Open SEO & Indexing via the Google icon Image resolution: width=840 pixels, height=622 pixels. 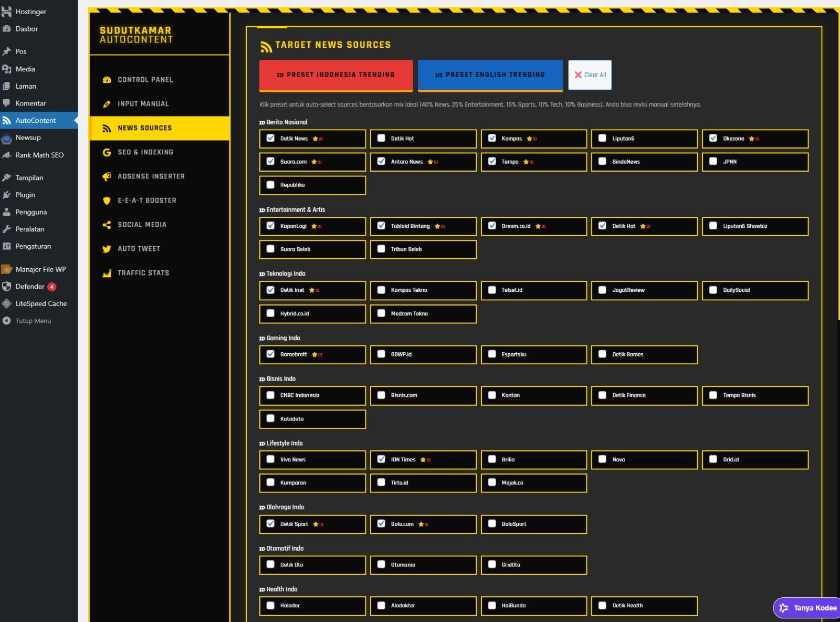[107, 152]
